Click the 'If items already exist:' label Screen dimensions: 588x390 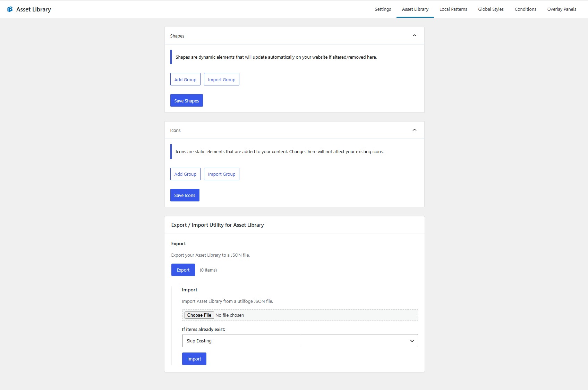(204, 329)
